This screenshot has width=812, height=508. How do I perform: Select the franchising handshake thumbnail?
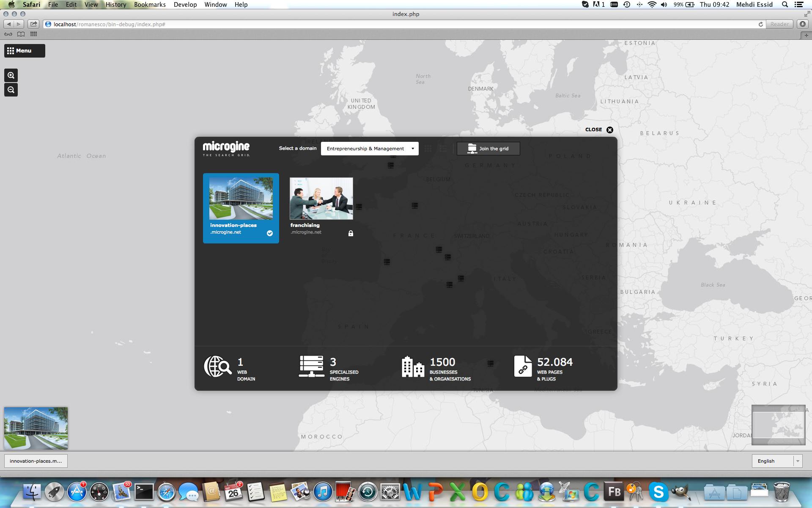pos(321,199)
